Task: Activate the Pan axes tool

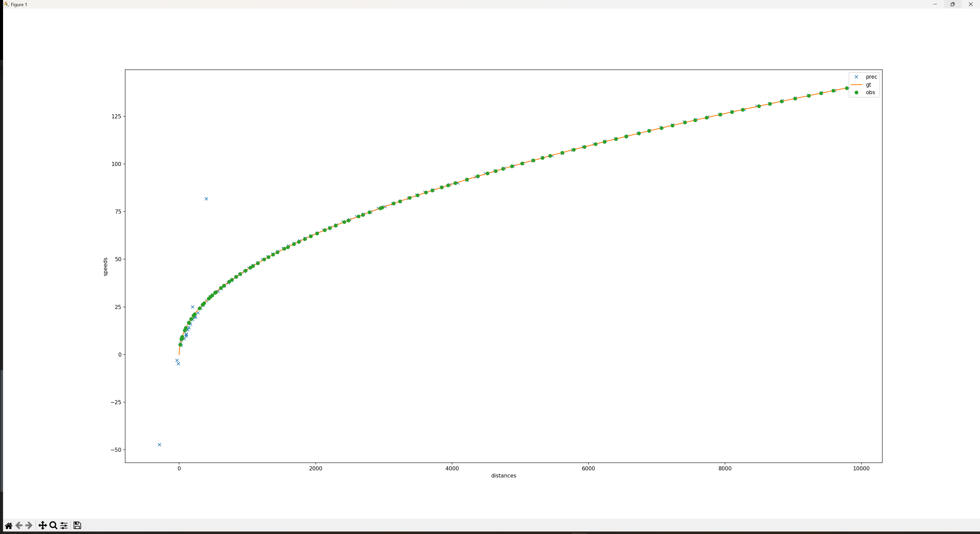Action: tap(42, 526)
